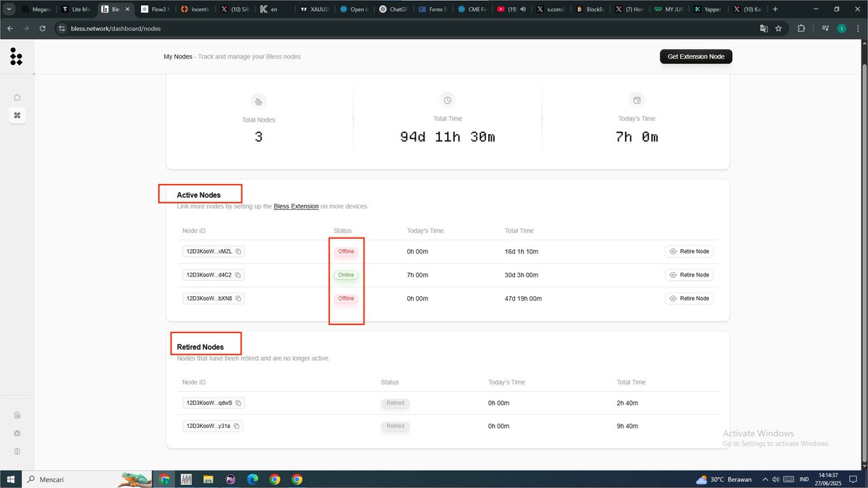Click node ID chip 12D3KooW...xMZL
The image size is (868, 488).
coord(213,252)
